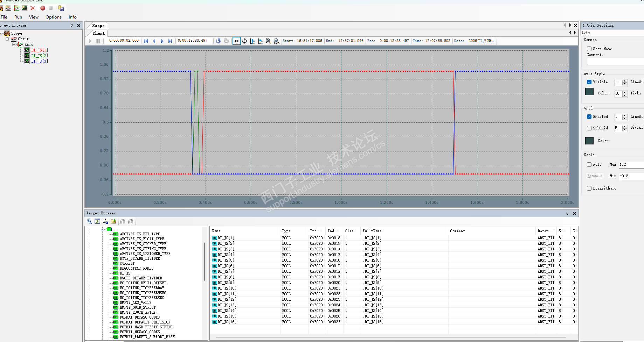Image resolution: width=644 pixels, height=342 pixels.
Task: Select the horizontal zoom tool
Action: (x=252, y=41)
